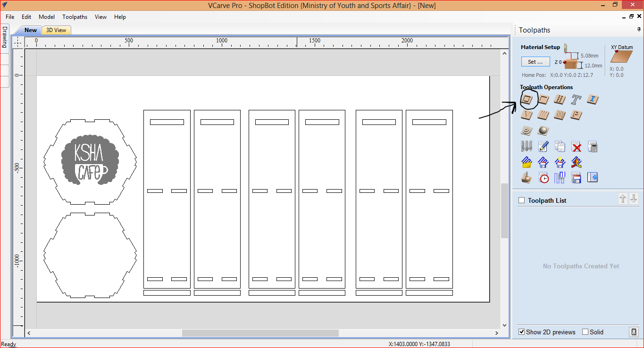Screen dimensions: 644x348
Task: Click the "Home Pos:" label
Action: (x=534, y=75)
